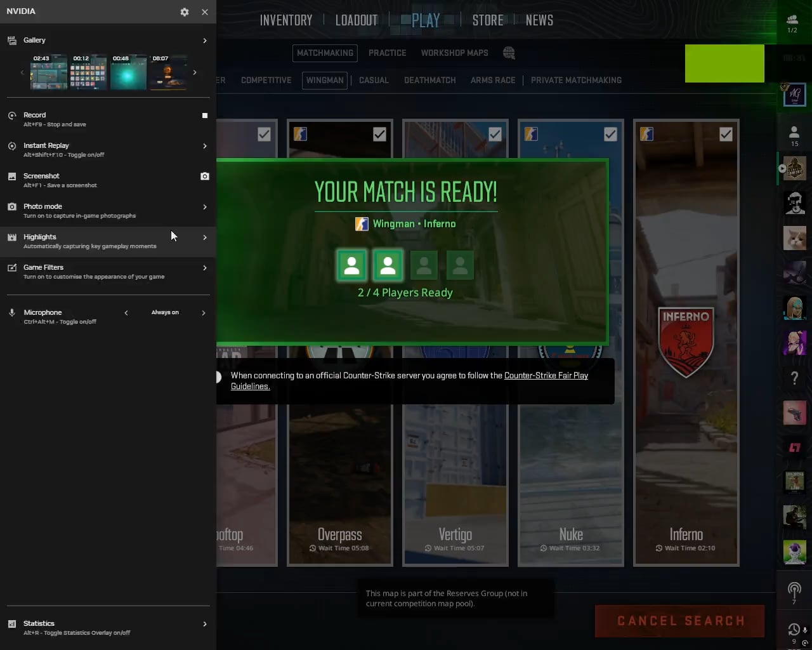Select the Practice tab
812x650 pixels.
coord(388,53)
